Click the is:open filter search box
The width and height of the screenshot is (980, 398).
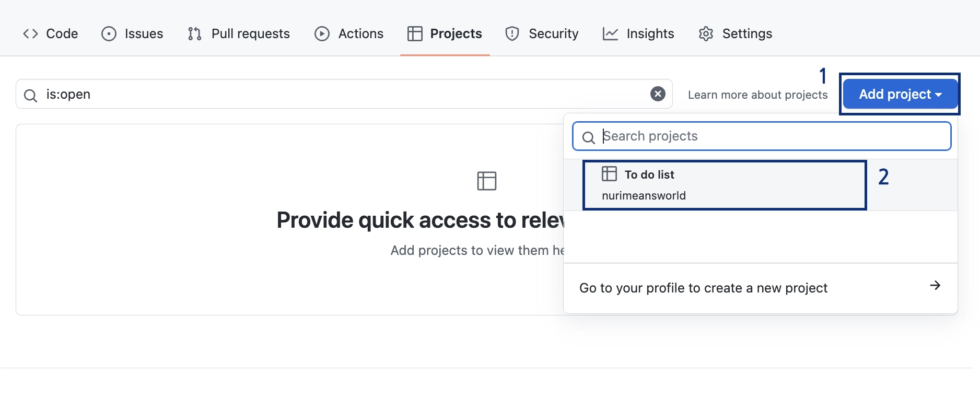tap(340, 95)
